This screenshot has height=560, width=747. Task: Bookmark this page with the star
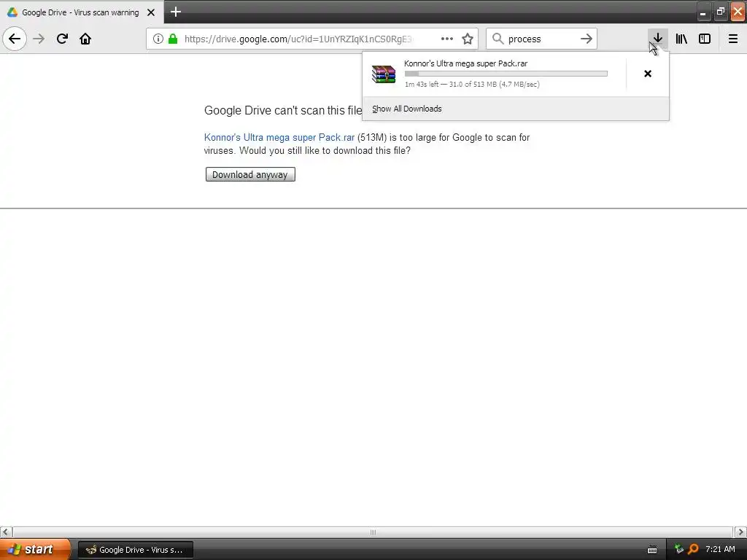pos(468,39)
